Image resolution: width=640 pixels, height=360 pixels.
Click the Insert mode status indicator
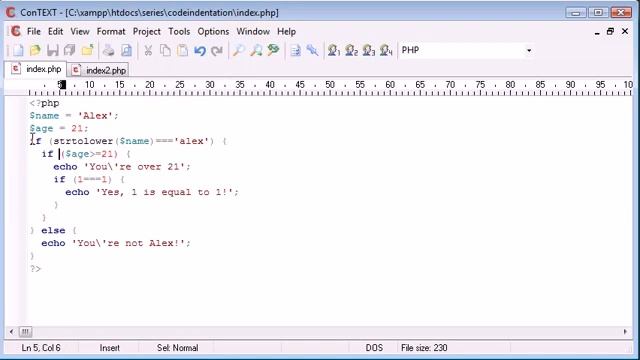pos(109,348)
